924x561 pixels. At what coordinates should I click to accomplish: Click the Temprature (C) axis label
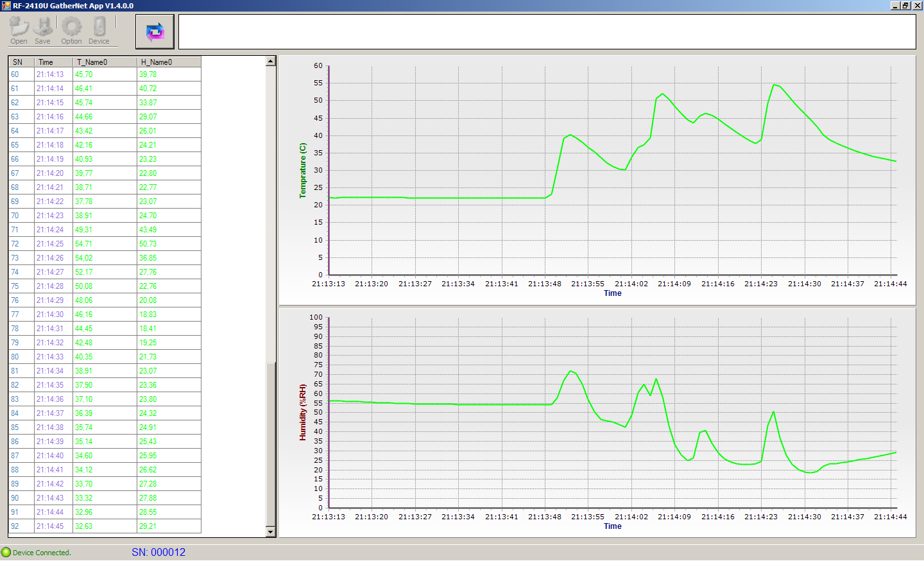(303, 170)
